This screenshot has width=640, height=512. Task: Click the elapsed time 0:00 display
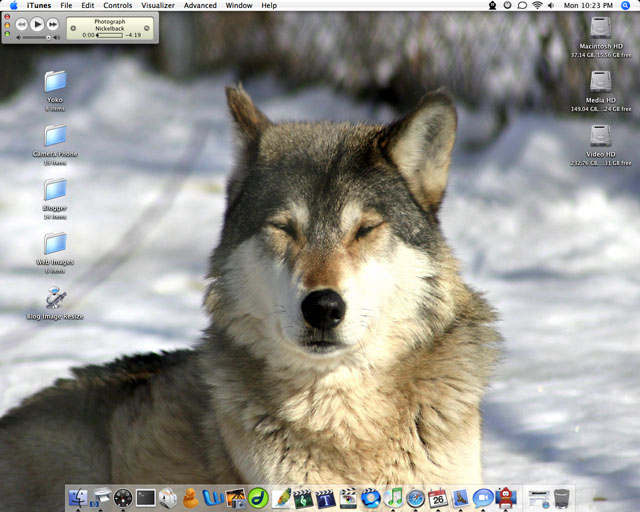tap(88, 35)
